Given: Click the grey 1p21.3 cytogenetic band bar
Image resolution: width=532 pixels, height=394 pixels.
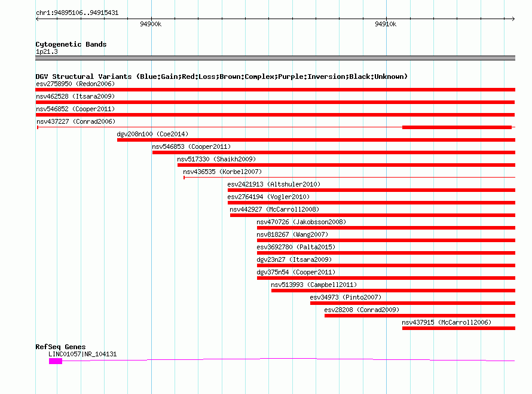Looking at the screenshot, I should (x=275, y=58).
